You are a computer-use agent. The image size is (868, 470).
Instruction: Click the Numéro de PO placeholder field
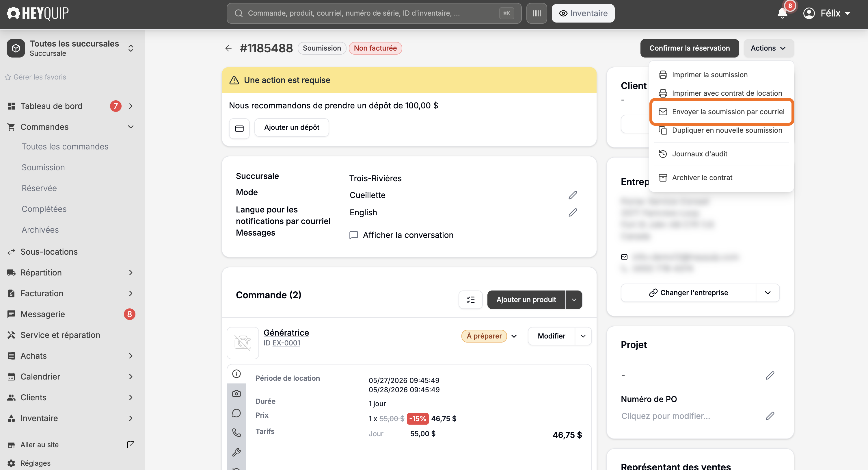point(666,416)
